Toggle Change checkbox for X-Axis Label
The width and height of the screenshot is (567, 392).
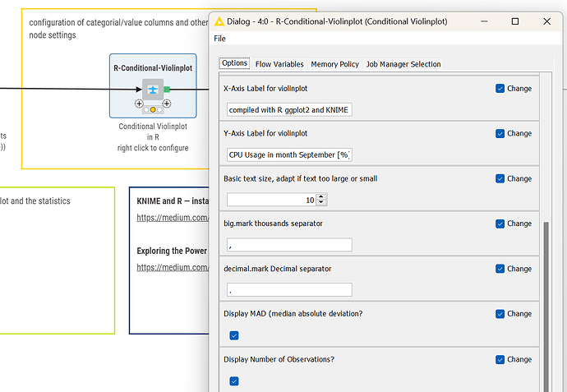pyautogui.click(x=500, y=89)
